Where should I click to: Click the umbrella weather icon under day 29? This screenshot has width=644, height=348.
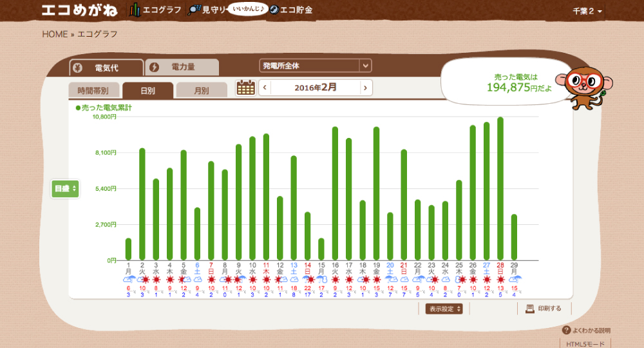pyautogui.click(x=514, y=280)
